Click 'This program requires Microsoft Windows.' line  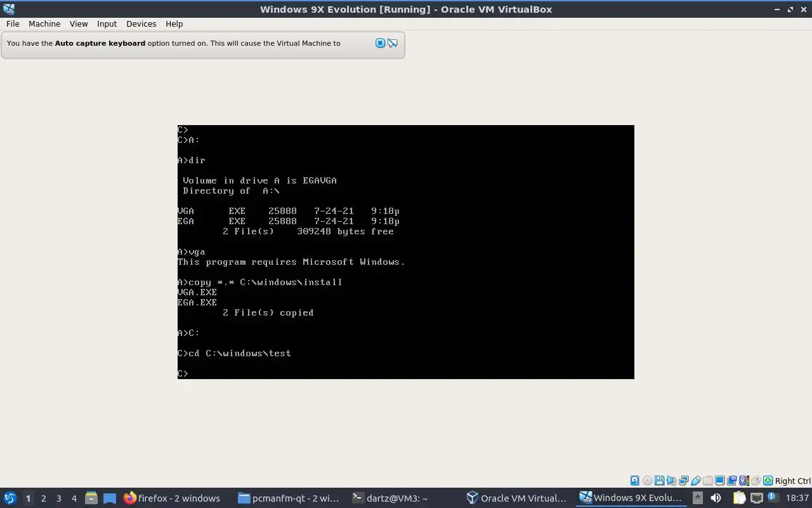tap(291, 262)
